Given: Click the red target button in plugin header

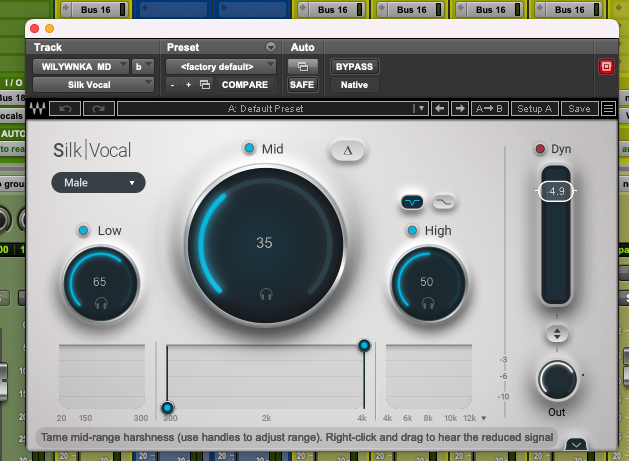Looking at the screenshot, I should click(606, 67).
